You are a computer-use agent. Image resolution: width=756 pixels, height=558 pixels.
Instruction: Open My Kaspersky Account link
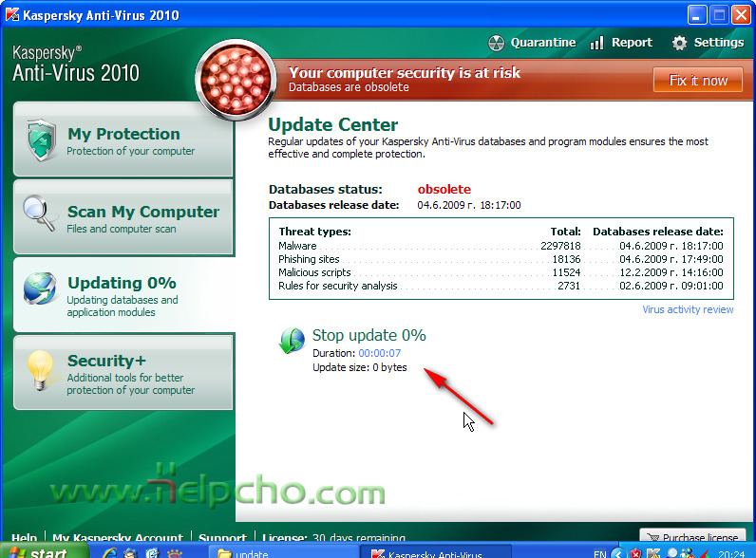pyautogui.click(x=118, y=536)
